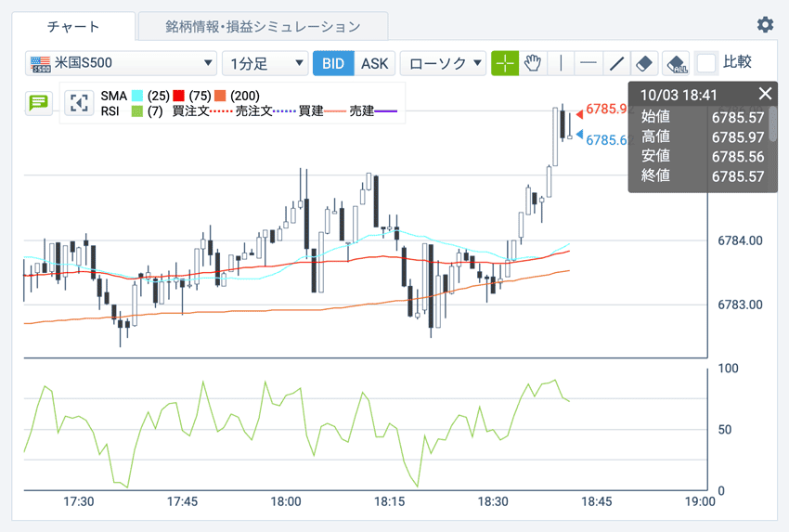
Task: Choose the horizontal line drawing tool
Action: click(588, 63)
